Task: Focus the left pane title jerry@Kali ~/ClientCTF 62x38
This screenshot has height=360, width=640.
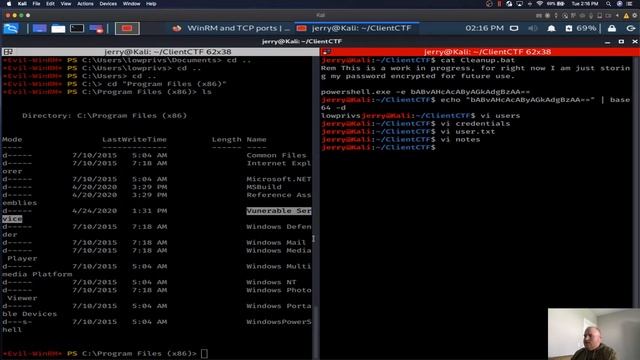Action: pos(168,52)
